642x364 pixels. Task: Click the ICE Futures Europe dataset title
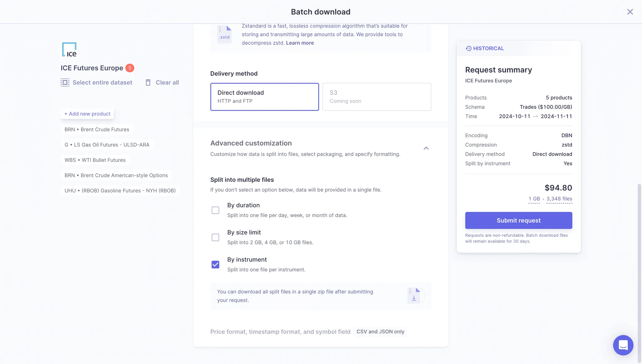[92, 68]
